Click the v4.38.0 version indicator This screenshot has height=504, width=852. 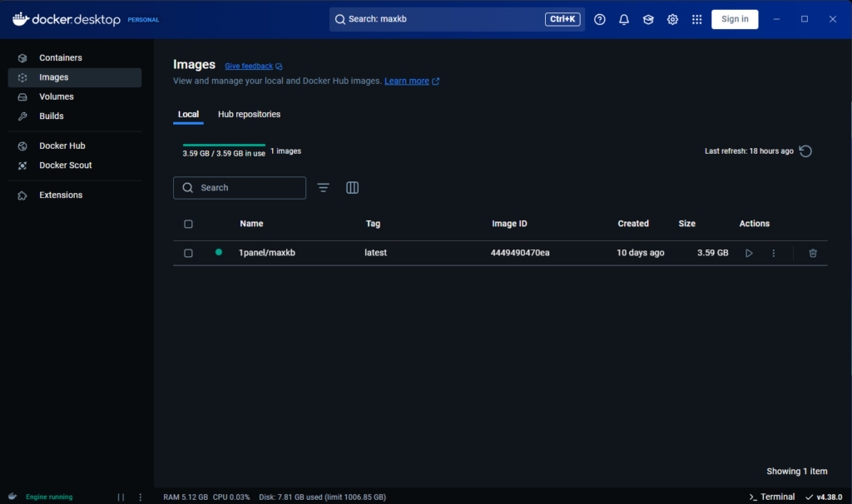825,497
